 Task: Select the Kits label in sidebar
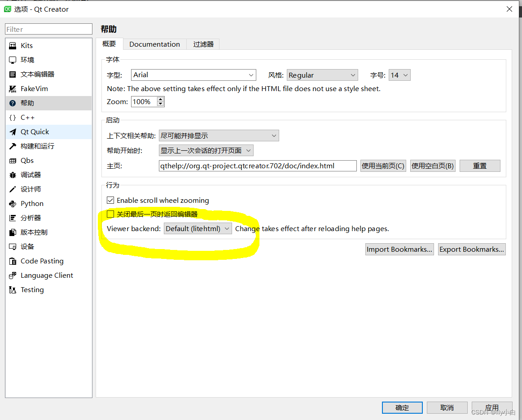26,46
